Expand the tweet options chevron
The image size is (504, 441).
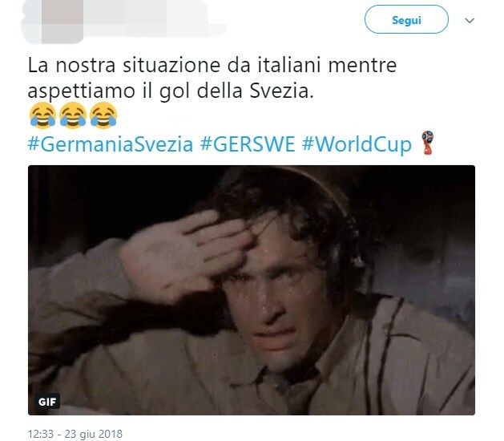[470, 21]
